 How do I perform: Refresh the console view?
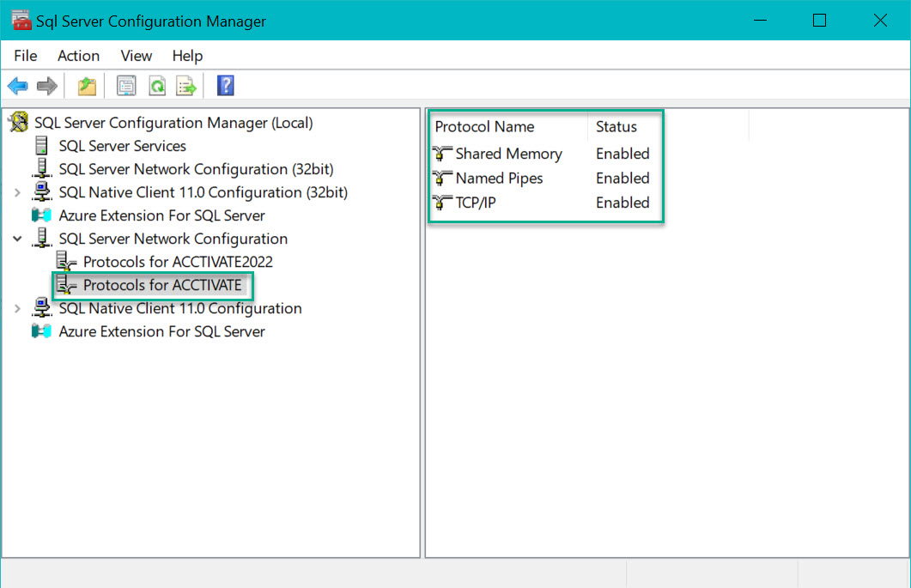(156, 85)
